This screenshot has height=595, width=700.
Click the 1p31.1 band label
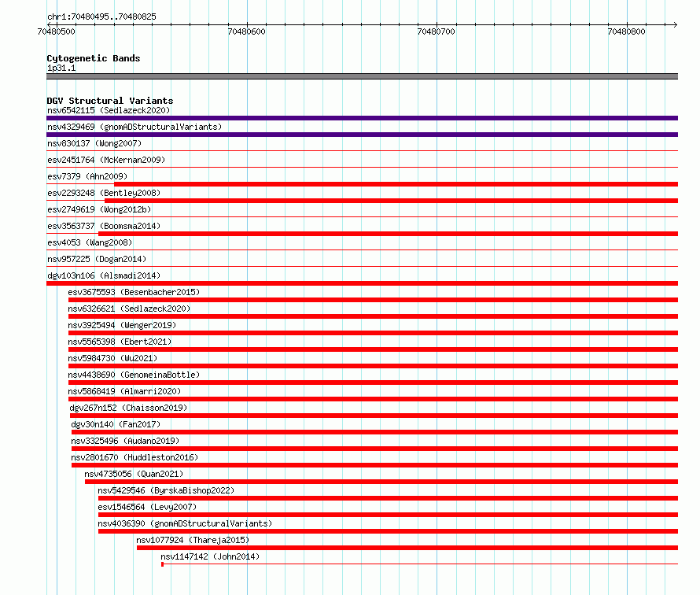[x=61, y=68]
